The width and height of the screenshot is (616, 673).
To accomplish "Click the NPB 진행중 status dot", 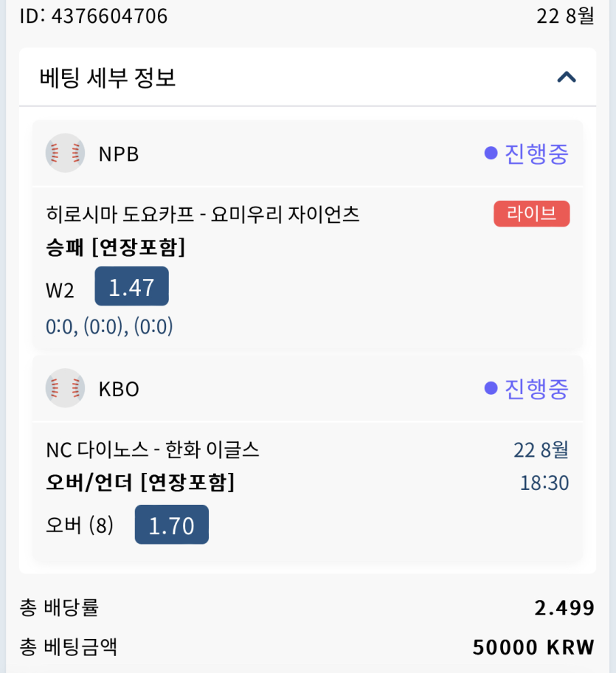I will [x=491, y=153].
